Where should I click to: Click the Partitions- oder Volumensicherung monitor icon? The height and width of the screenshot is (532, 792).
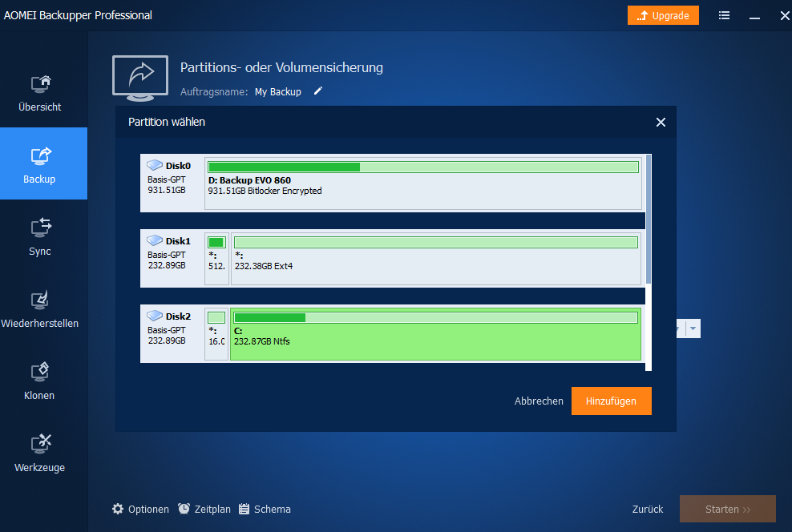click(x=140, y=79)
